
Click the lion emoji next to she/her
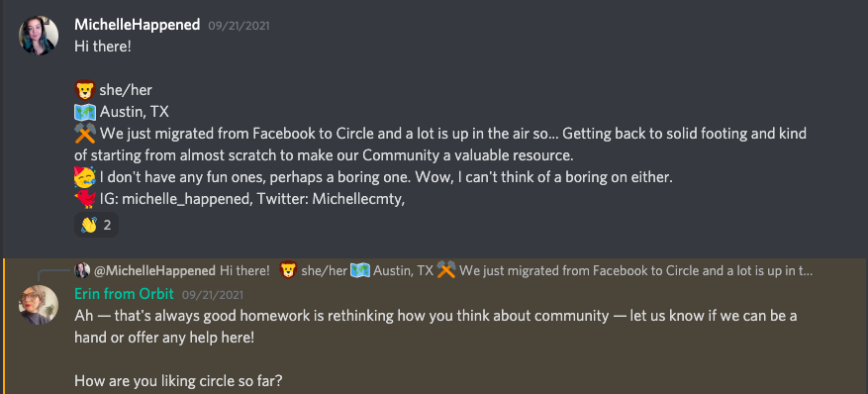pos(85,90)
